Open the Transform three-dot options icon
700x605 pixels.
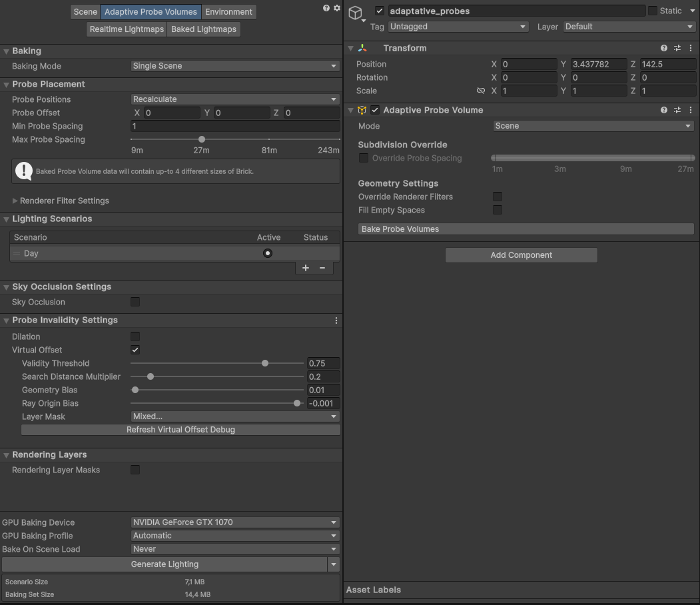point(690,48)
